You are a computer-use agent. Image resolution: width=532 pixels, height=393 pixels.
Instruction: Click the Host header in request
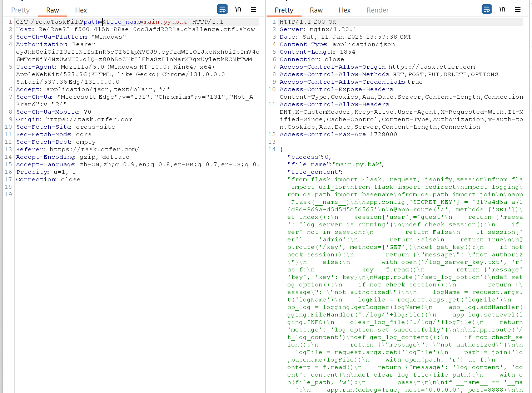point(135,29)
